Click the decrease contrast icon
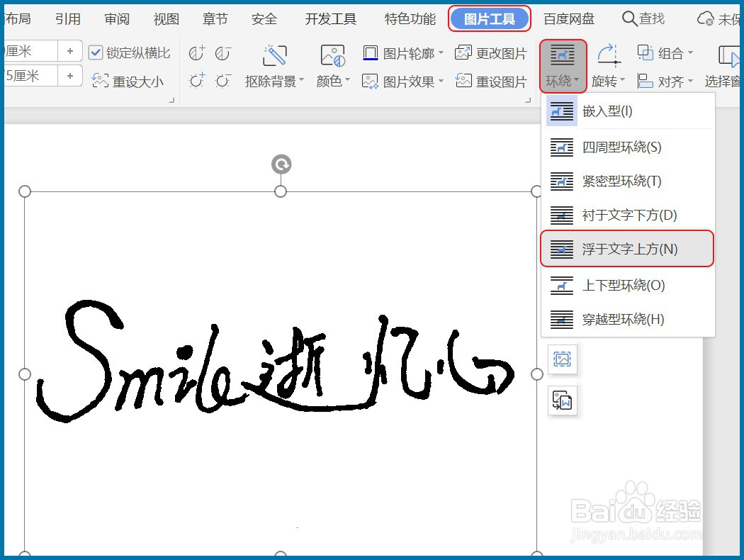Viewport: 744px width, 560px height. [x=223, y=53]
